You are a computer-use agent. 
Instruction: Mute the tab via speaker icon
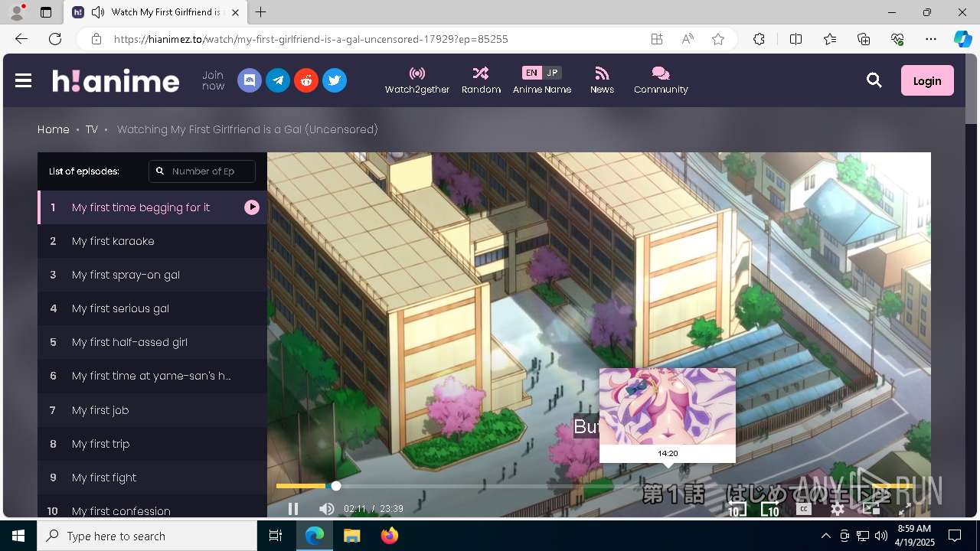pos(98,12)
